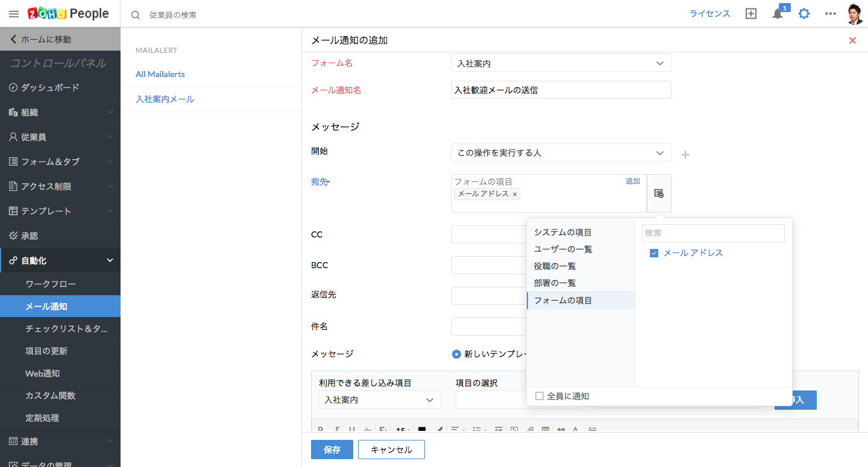868x467 pixels.
Task: Open the hamburger navigation menu
Action: [14, 14]
